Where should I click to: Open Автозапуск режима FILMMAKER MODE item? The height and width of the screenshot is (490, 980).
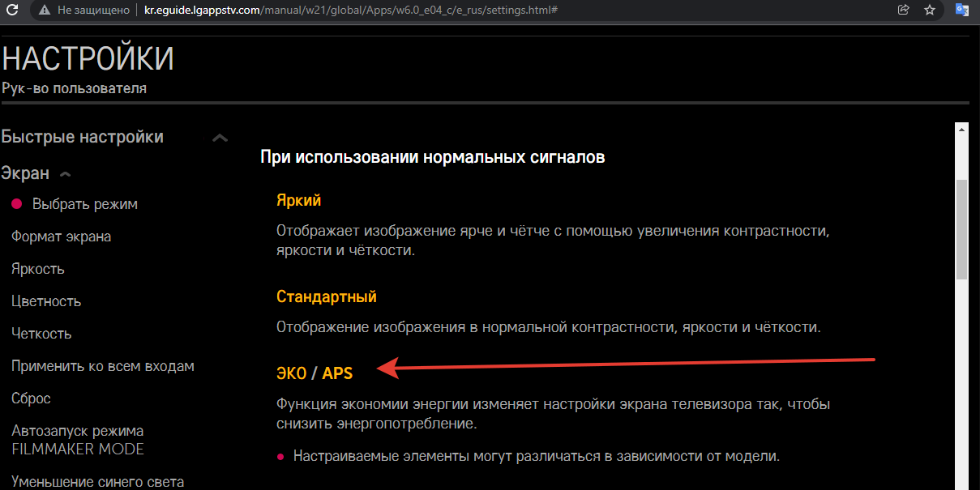[x=78, y=440]
